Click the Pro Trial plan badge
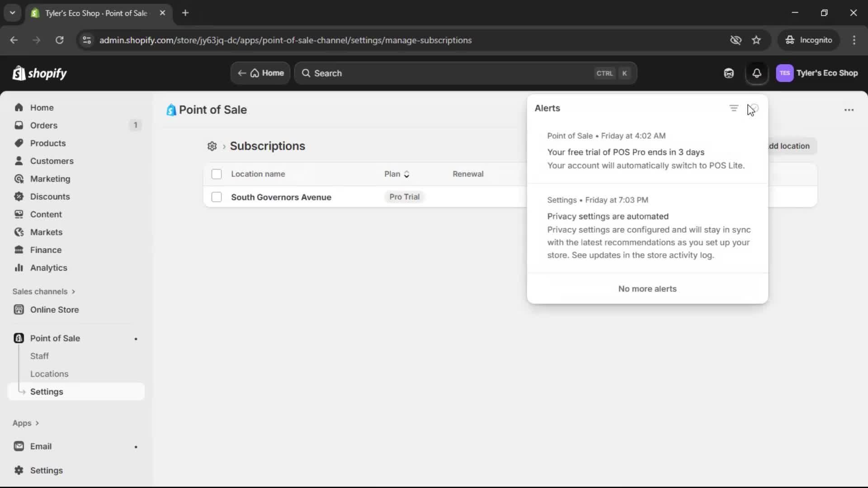868x488 pixels. pos(404,197)
